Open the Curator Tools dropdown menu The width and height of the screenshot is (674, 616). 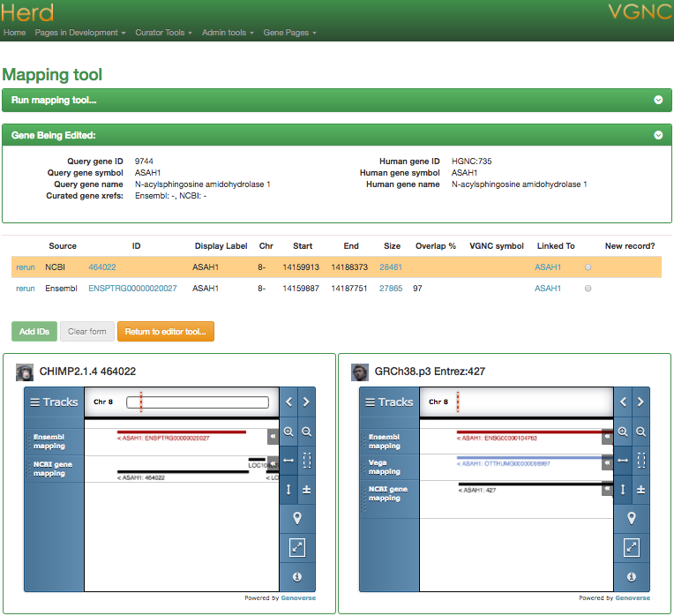[163, 33]
